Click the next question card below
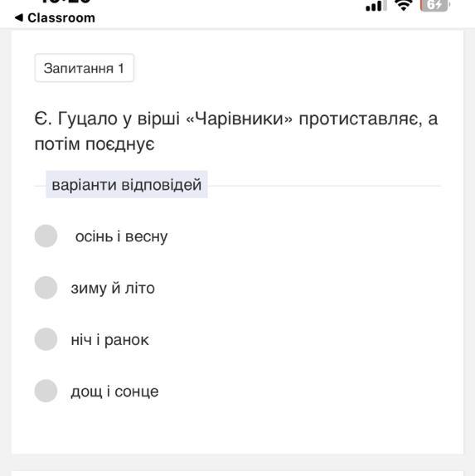475x476 pixels. tap(237, 474)
